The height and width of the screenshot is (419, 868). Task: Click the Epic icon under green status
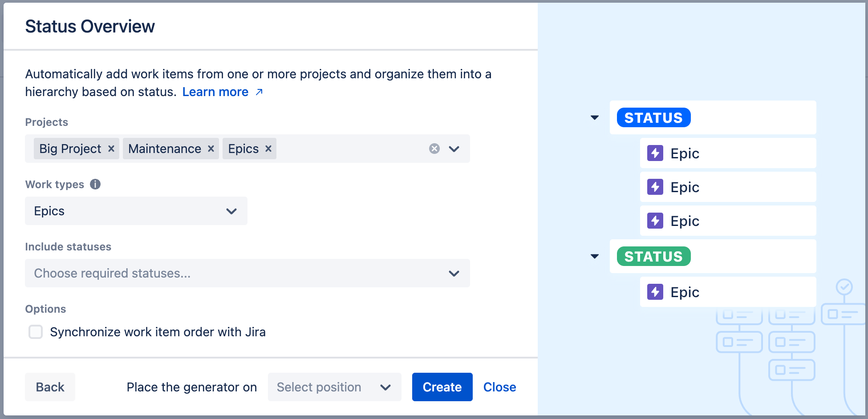(x=655, y=292)
